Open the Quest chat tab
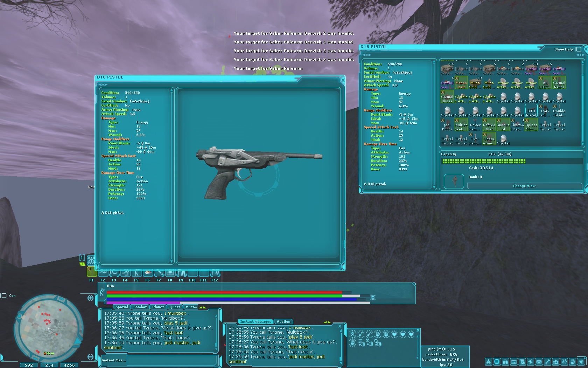 point(175,307)
